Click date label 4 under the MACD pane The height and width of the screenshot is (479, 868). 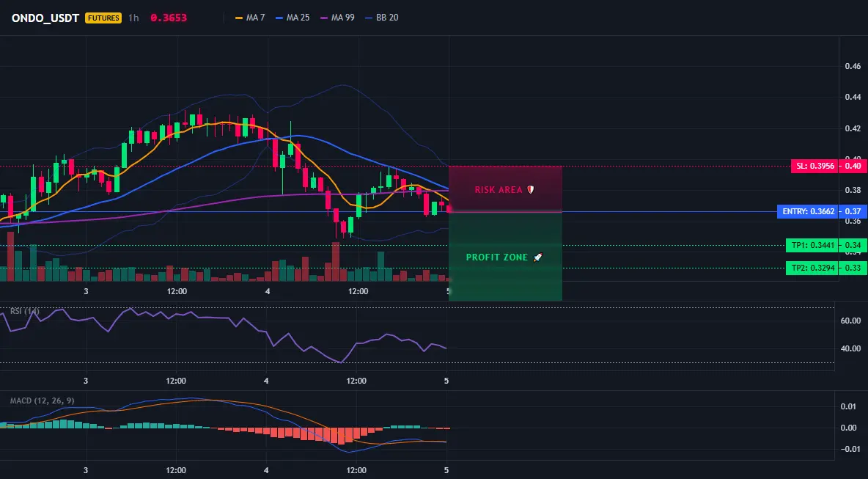pos(266,471)
